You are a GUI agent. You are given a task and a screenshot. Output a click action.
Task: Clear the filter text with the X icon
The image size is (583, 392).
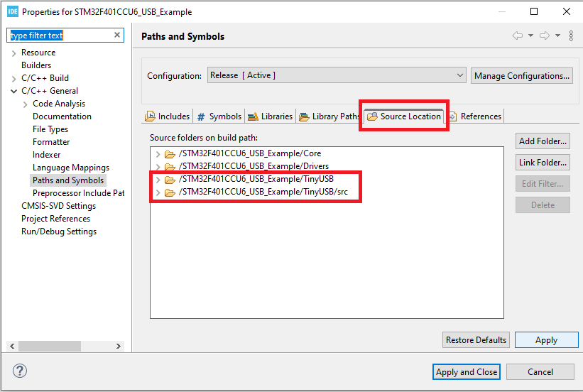pos(117,36)
